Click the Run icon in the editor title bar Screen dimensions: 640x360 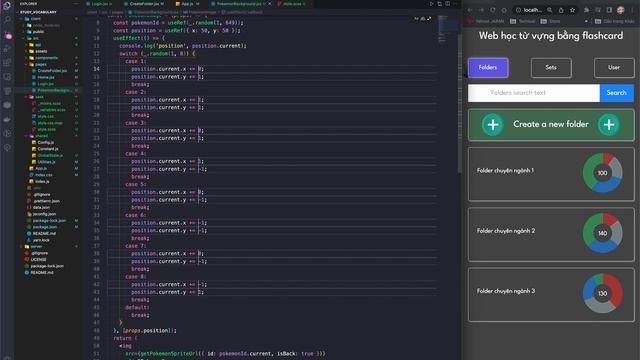(431, 4)
